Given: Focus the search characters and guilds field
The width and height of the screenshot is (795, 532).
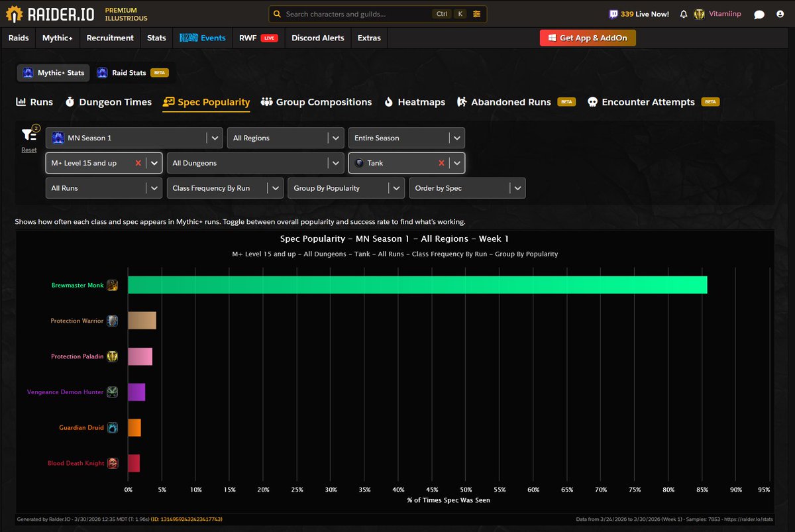Looking at the screenshot, I should [x=378, y=14].
